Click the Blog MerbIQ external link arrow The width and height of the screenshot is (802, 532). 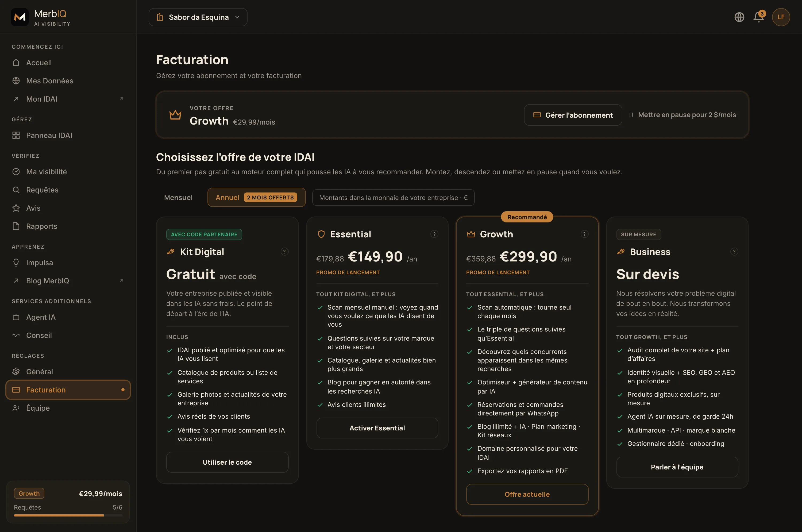[x=121, y=281]
